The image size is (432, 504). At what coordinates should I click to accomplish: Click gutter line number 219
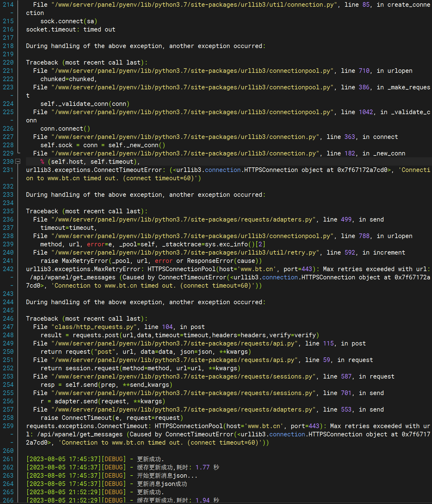pos(8,54)
